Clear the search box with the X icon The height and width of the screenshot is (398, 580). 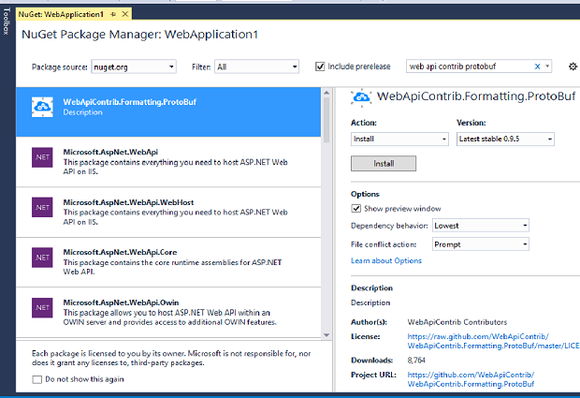(537, 67)
